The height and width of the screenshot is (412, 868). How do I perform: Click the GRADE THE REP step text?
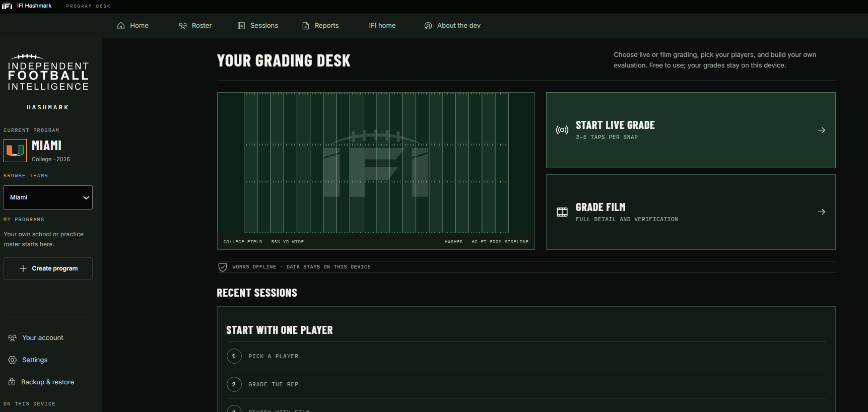pyautogui.click(x=273, y=384)
